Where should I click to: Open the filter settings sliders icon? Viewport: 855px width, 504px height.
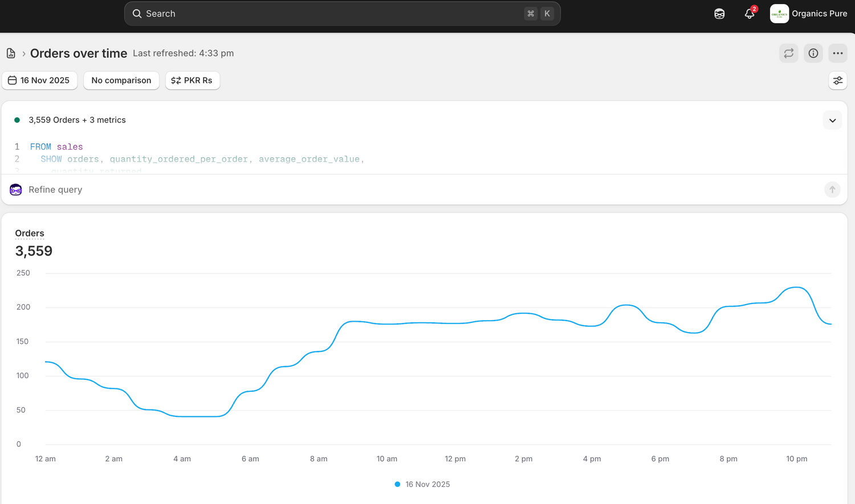click(838, 81)
